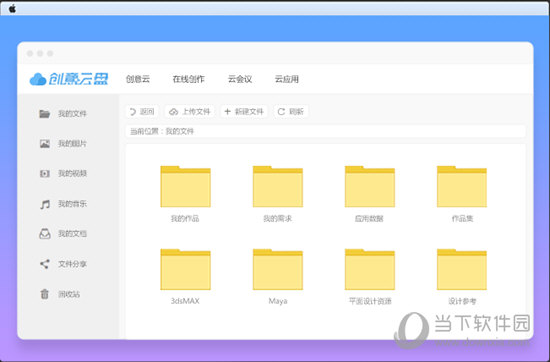Open the 我的需求 folder
This screenshot has height=362, width=550.
(x=278, y=186)
